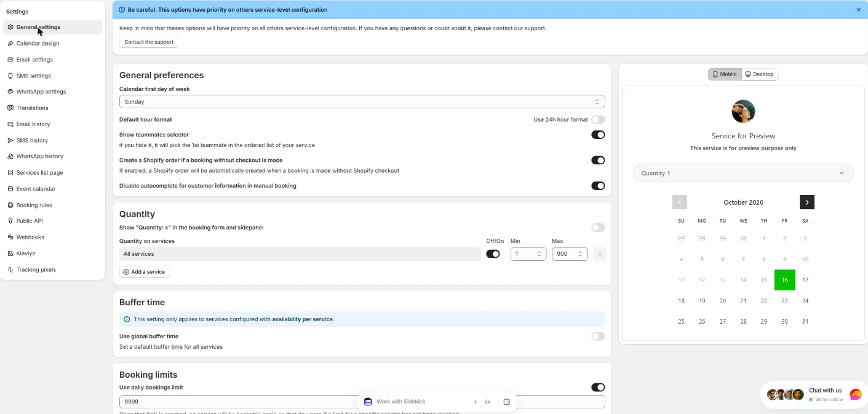Click the WhatsApp settings chat icon
Viewport: 868px width, 414px height.
pos(10,92)
